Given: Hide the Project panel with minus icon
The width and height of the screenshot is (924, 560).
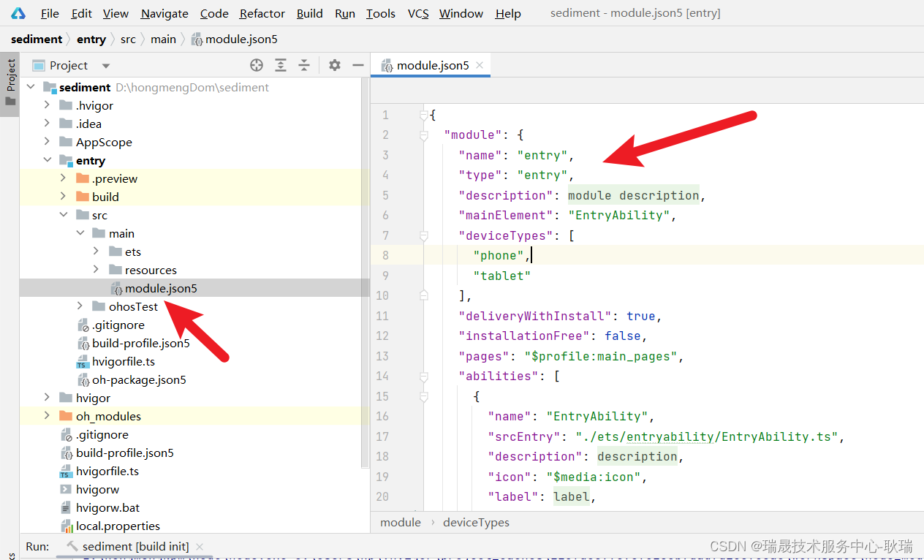Looking at the screenshot, I should click(357, 65).
